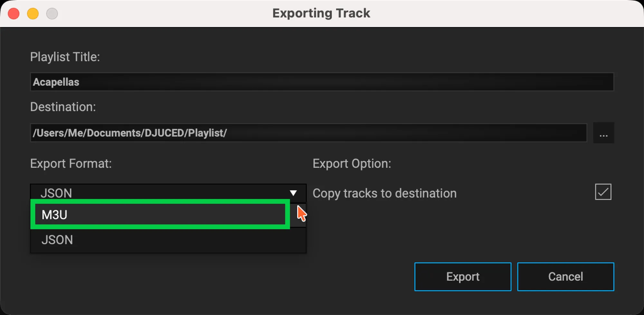Click the Export Format dropdown arrow triangle

(x=293, y=193)
